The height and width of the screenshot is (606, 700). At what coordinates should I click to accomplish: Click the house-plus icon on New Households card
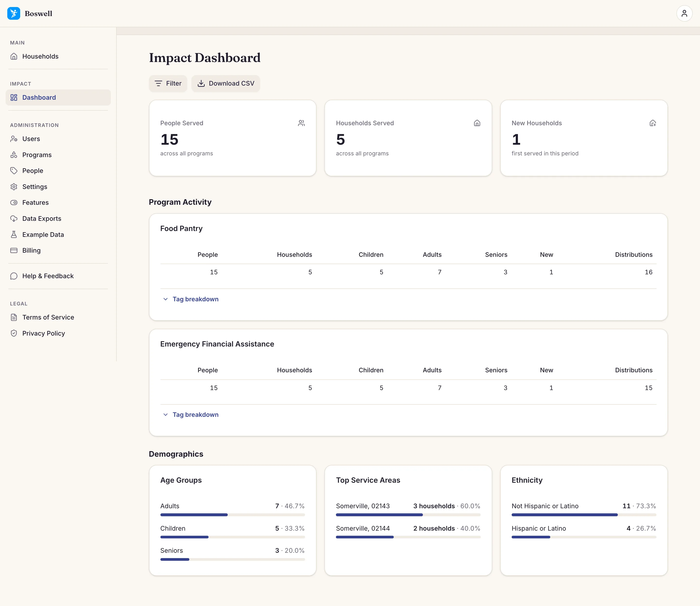(x=653, y=123)
